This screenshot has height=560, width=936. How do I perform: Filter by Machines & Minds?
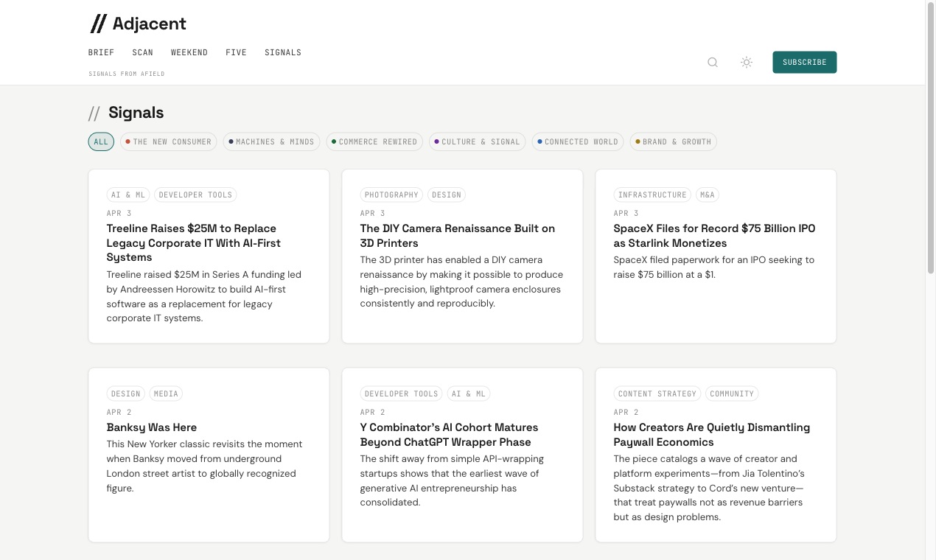point(272,141)
